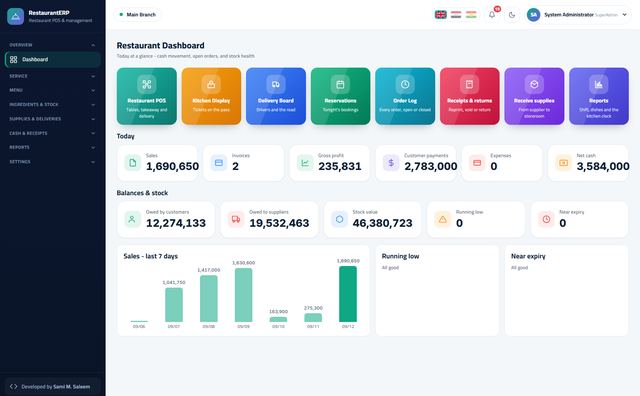Image resolution: width=640 pixels, height=396 pixels.
Task: Click the Owed by customers value 12,274,133
Action: tap(176, 223)
